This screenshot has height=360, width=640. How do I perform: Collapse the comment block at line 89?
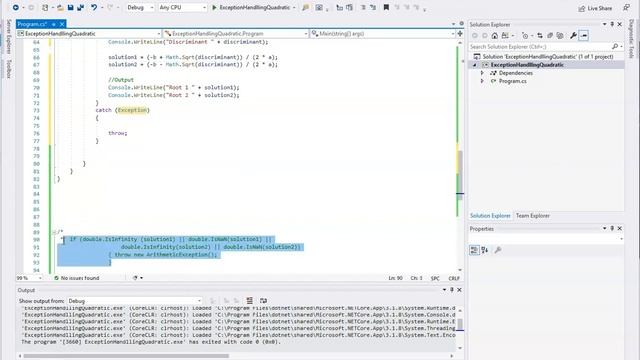point(54,232)
